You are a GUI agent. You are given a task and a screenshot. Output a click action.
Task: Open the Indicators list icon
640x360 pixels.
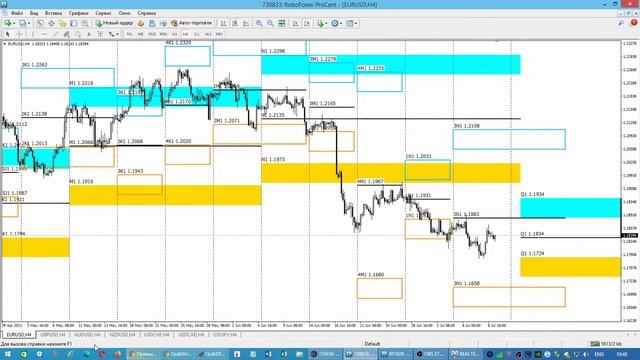pos(320,23)
